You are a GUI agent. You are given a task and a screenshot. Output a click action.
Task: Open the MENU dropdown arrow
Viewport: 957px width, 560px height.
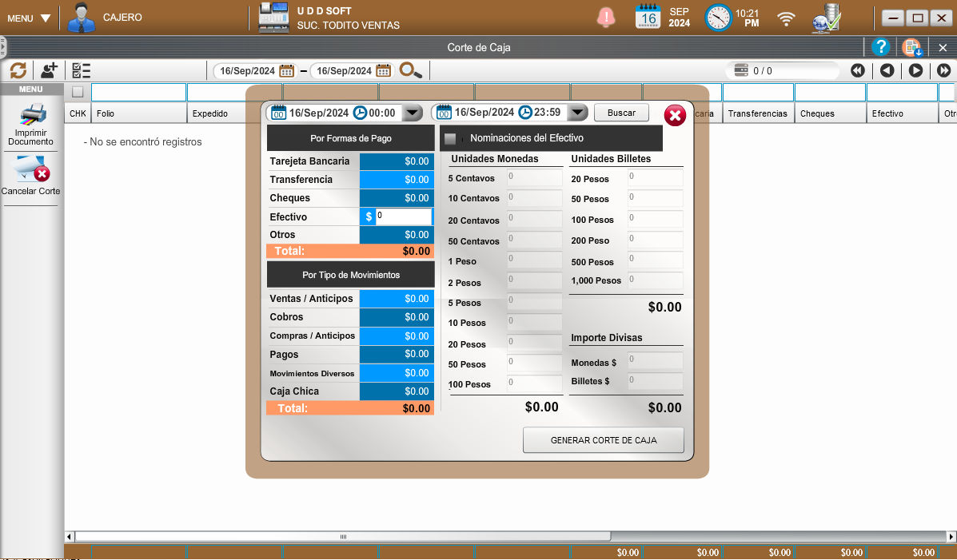(x=45, y=18)
